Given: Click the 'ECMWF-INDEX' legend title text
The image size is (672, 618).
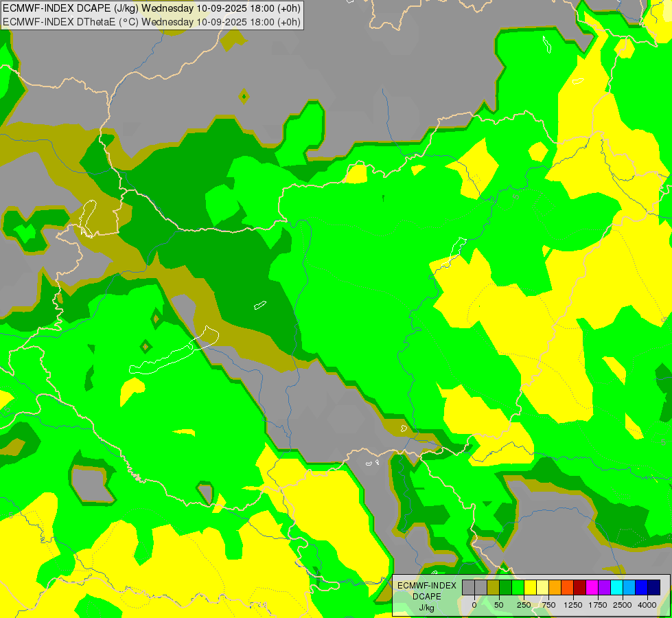Looking at the screenshot, I should point(427,586).
